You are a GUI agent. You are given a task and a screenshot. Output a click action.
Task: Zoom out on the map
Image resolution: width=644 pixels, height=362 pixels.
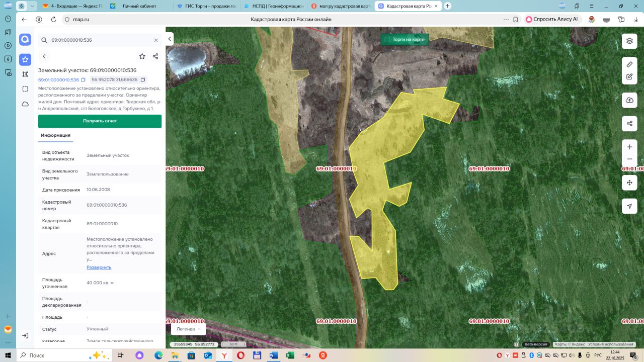[629, 159]
